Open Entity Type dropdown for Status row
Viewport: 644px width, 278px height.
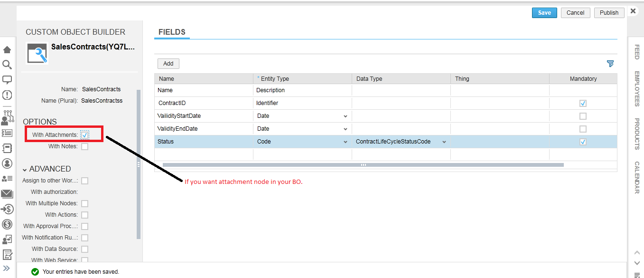345,142
